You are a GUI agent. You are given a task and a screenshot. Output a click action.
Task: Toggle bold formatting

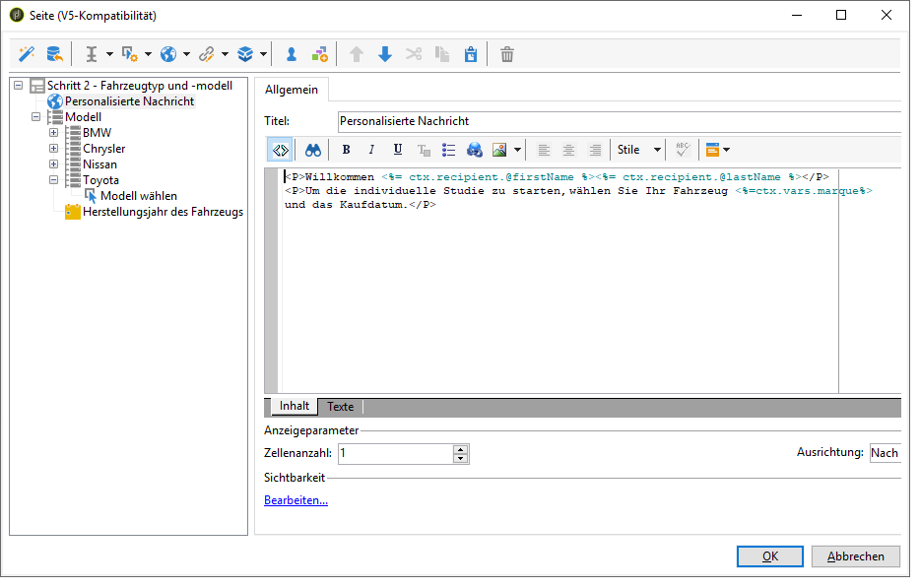(x=346, y=150)
